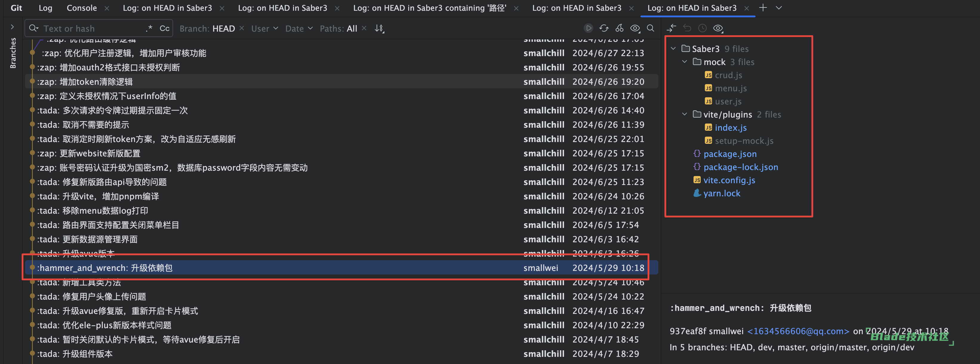
Task: Expand the Branches side panel arrow
Action: 12,27
